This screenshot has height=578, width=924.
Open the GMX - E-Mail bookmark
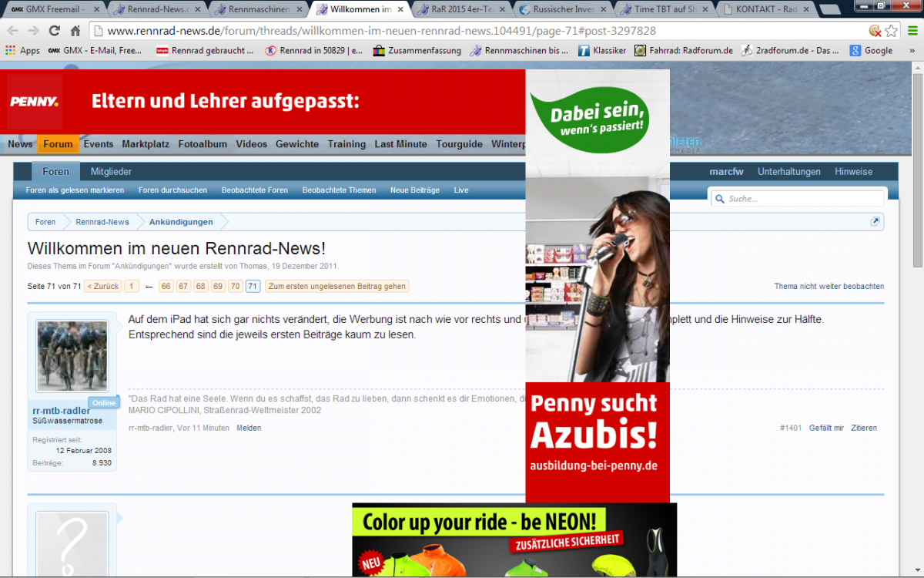click(x=95, y=51)
